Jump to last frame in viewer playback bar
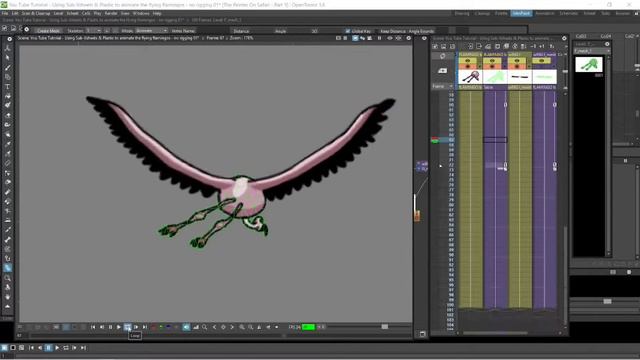The image size is (640, 360). tap(144, 327)
